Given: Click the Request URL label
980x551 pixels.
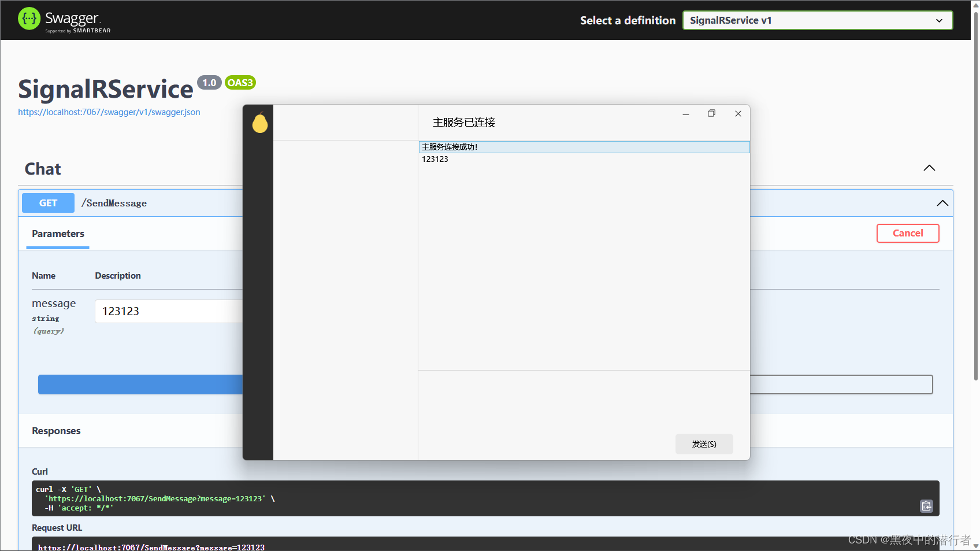Looking at the screenshot, I should (x=57, y=528).
